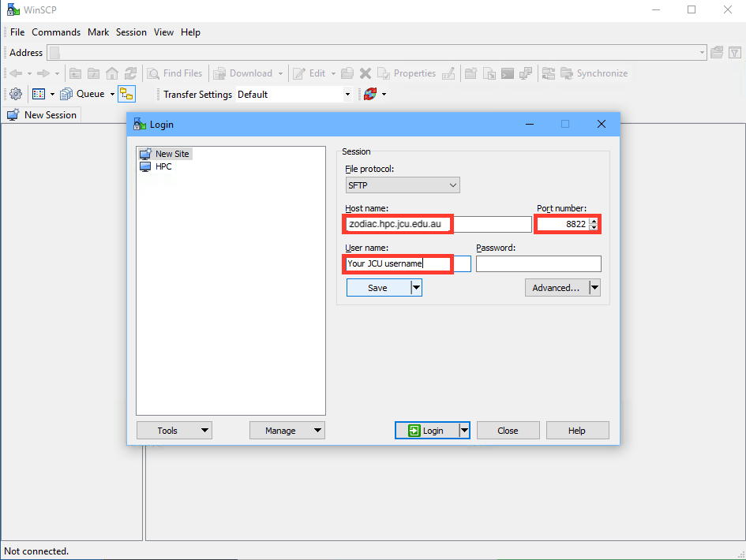746x560 pixels.
Task: Click the Delete X icon
Action: (366, 73)
